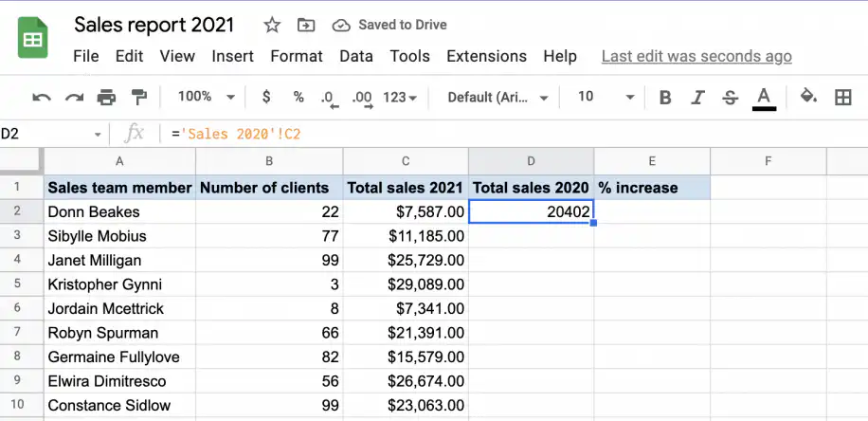
Task: Open the Extensions menu
Action: [486, 57]
